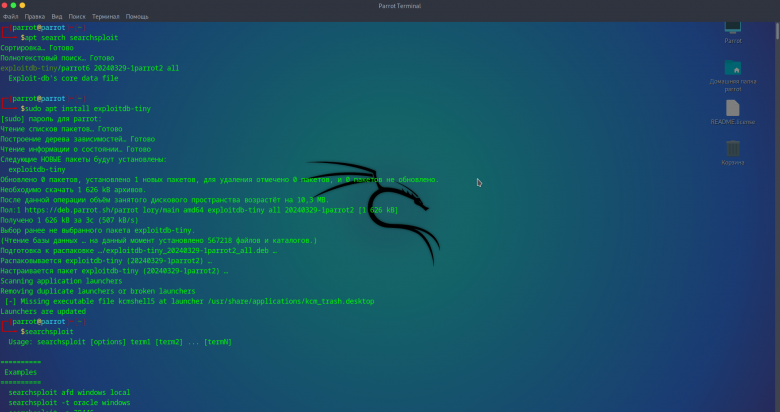This screenshot has height=412, width=780.
Task: Click 'Следующие НОВЫЕ пакеты будут установлены' line
Action: point(84,159)
